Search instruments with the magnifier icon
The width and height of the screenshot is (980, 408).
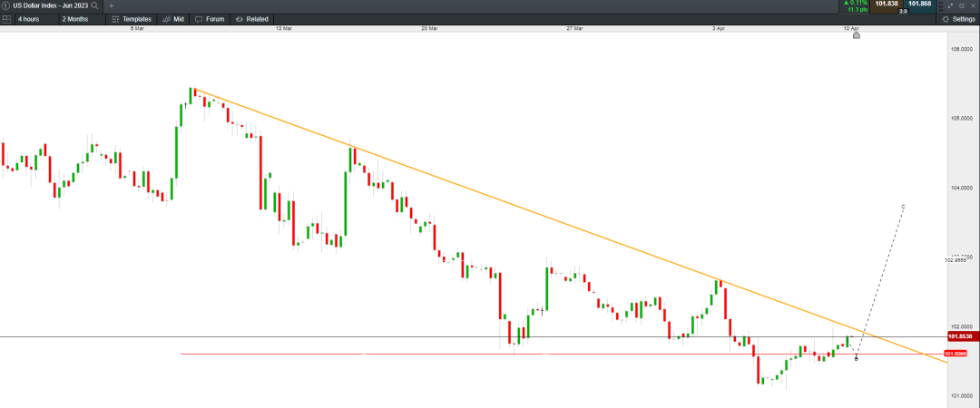click(94, 5)
